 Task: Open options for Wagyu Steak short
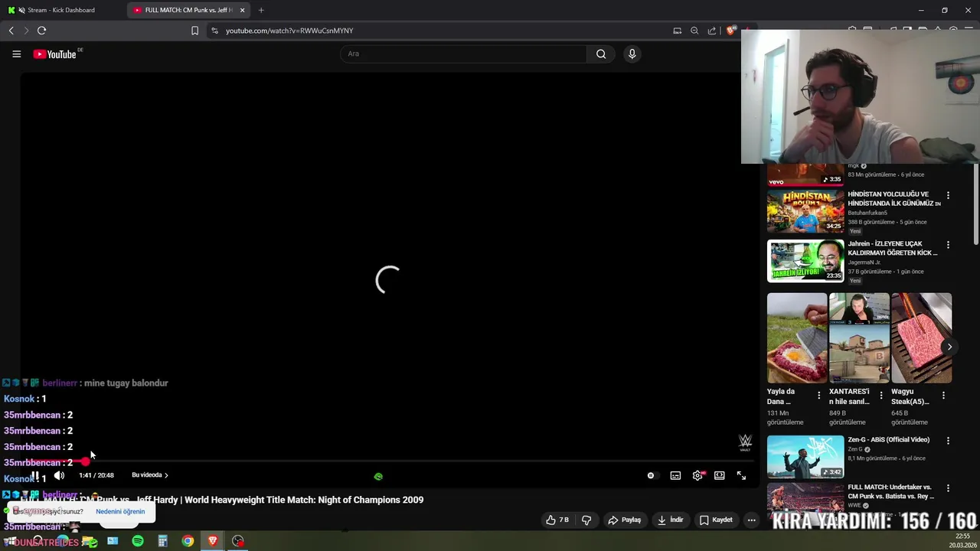(943, 396)
